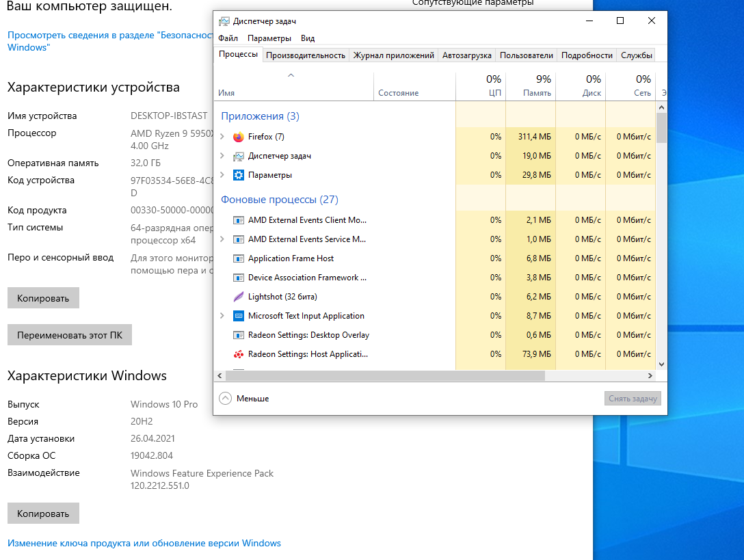Screen dimensions: 744x560
Task: Sort processes by Память column header
Action: (x=531, y=86)
